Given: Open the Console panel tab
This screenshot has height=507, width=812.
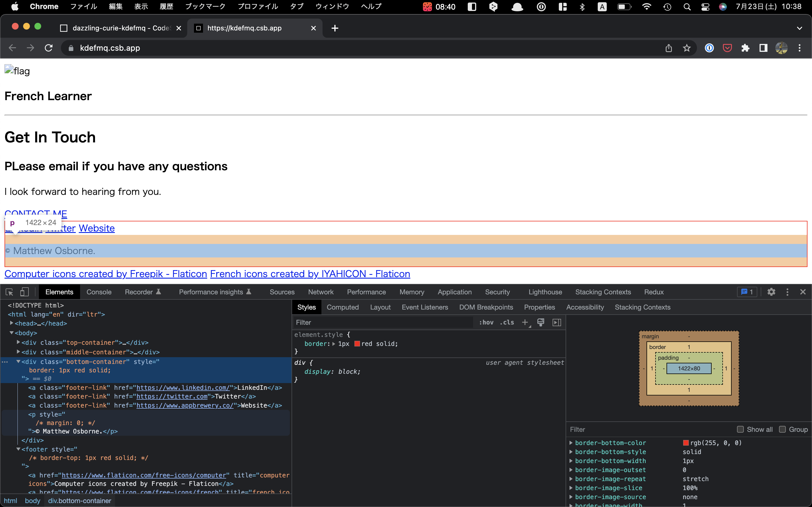Looking at the screenshot, I should (98, 292).
